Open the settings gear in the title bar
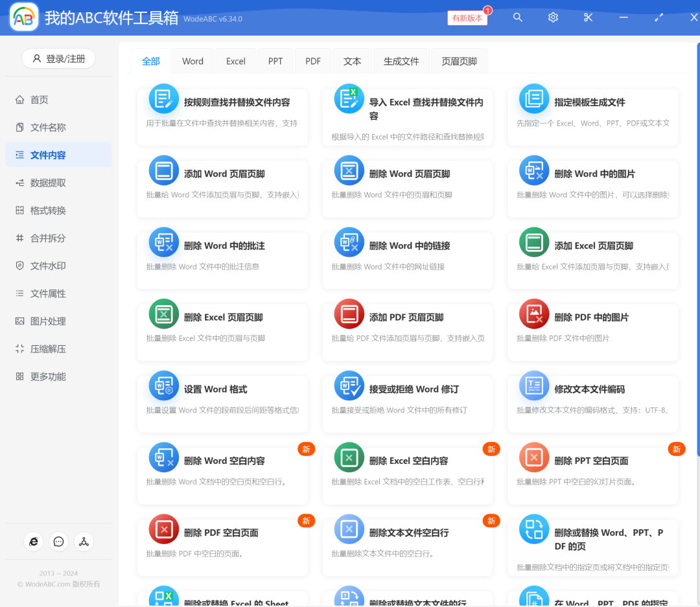The image size is (700, 607). pyautogui.click(x=553, y=17)
